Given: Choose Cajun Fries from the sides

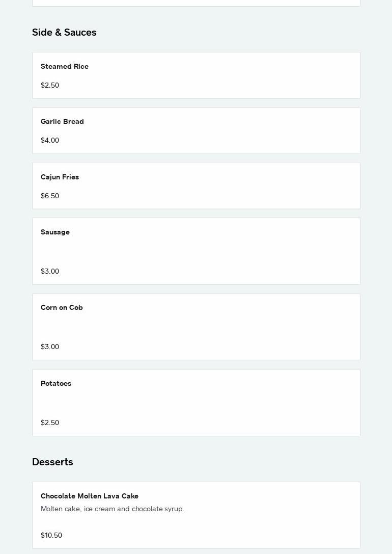Looking at the screenshot, I should (60, 177).
